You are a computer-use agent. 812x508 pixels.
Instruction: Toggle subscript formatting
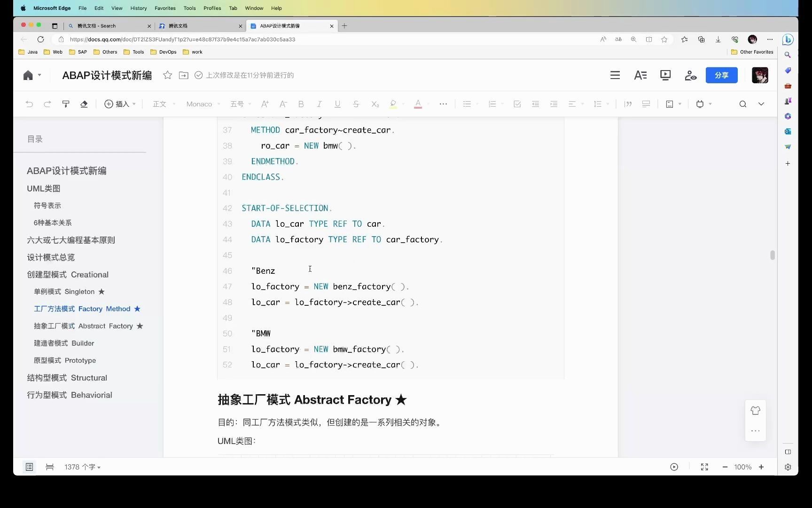tap(375, 104)
